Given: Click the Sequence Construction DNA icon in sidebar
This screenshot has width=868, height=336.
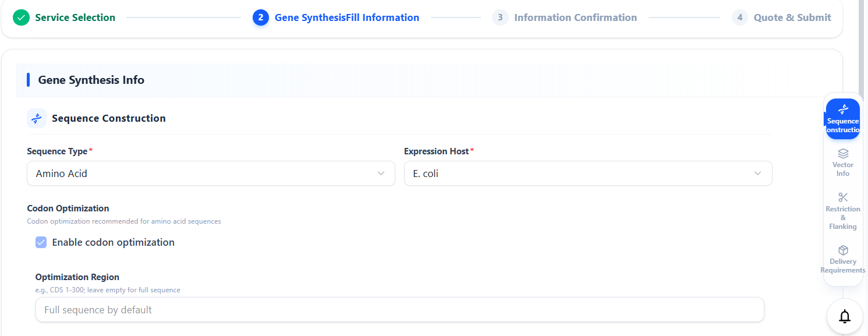Looking at the screenshot, I should [842, 109].
